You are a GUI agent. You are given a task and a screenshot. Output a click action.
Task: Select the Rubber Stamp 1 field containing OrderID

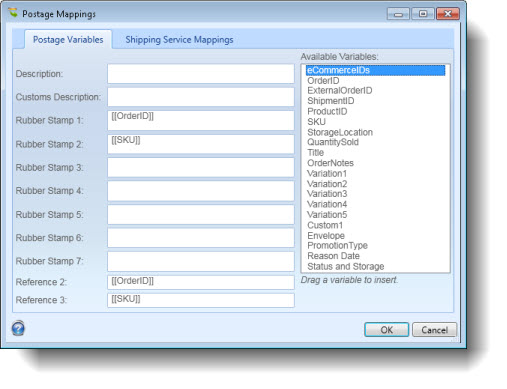tap(201, 120)
